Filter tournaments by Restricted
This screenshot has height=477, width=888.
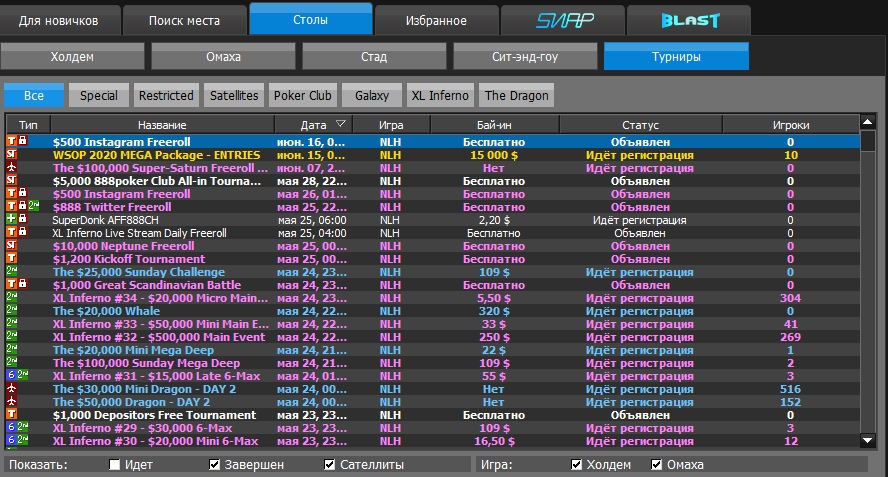[166, 95]
